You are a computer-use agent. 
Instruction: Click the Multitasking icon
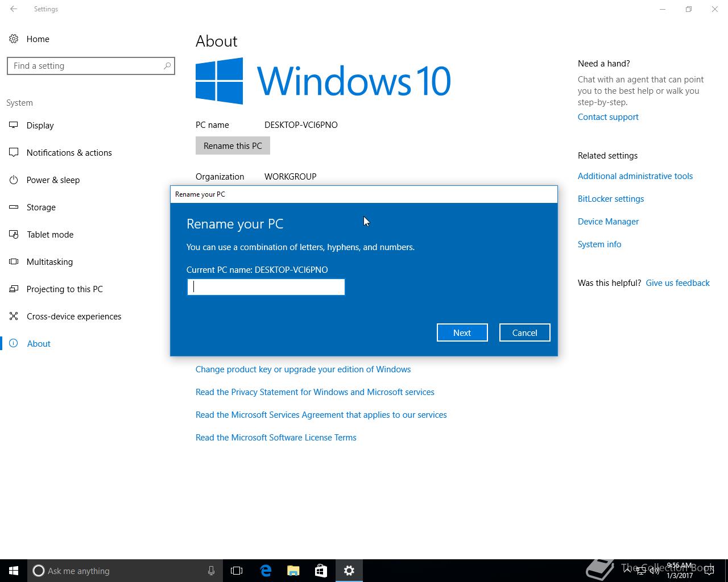click(x=14, y=261)
